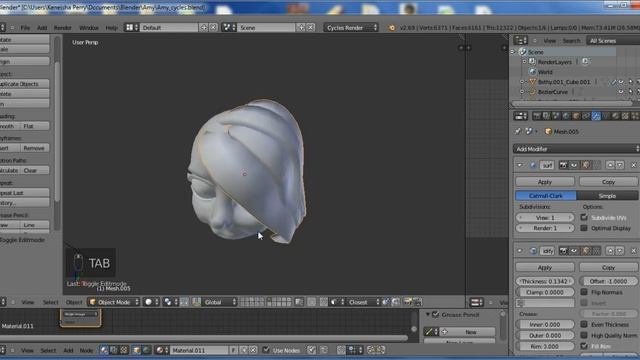Viewport: 640px width, 360px height.
Task: Click the pin icon beside Mesh.005
Action: tap(518, 131)
